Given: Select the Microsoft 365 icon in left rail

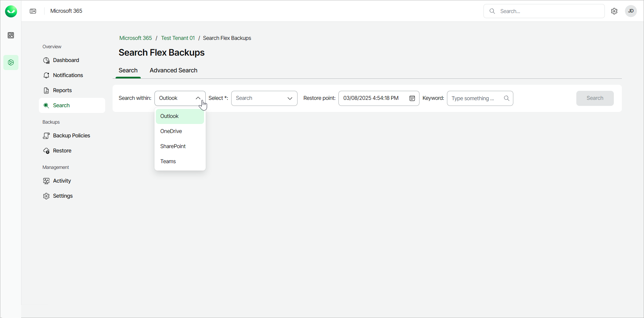Looking at the screenshot, I should point(11,62).
